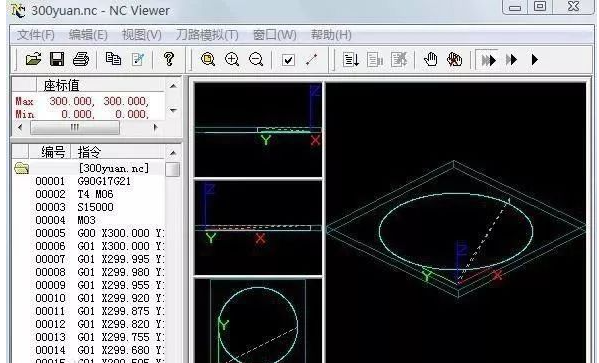Open help with the question mark icon
The image size is (599, 363).
tap(168, 59)
